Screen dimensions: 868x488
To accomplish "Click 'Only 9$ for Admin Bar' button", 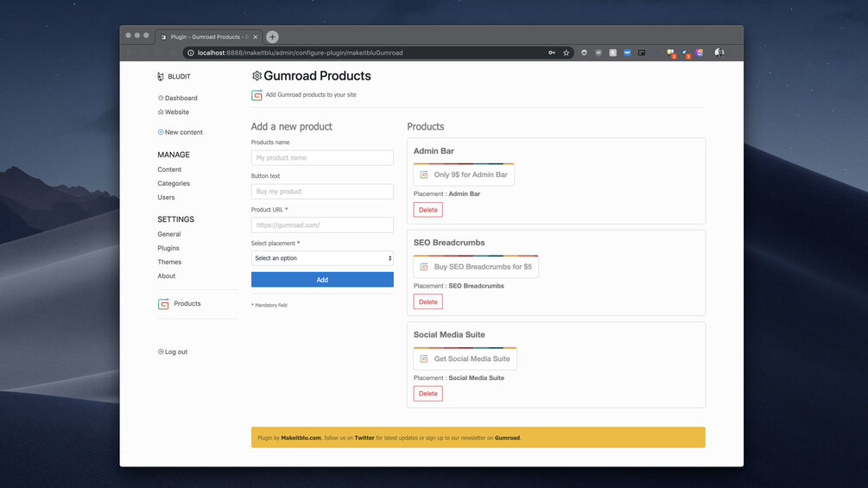I will [464, 174].
